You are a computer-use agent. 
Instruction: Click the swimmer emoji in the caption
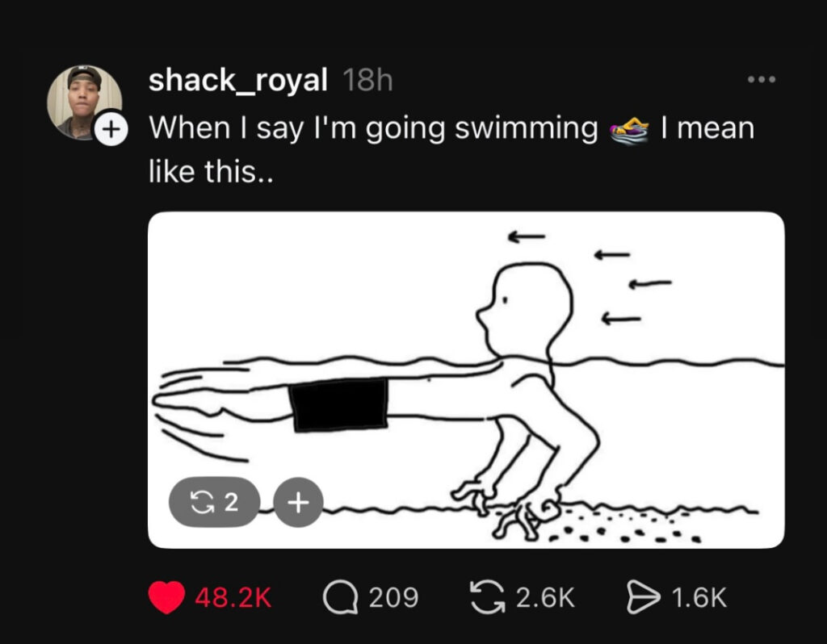[630, 129]
